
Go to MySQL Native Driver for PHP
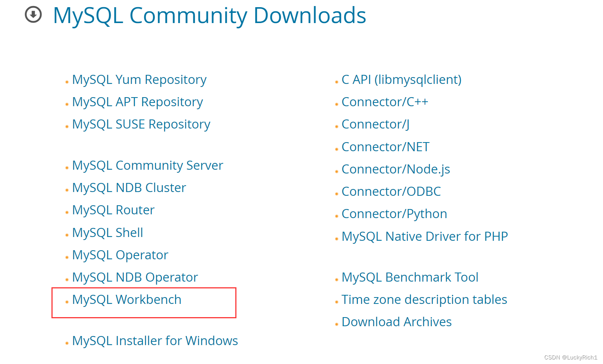424,237
